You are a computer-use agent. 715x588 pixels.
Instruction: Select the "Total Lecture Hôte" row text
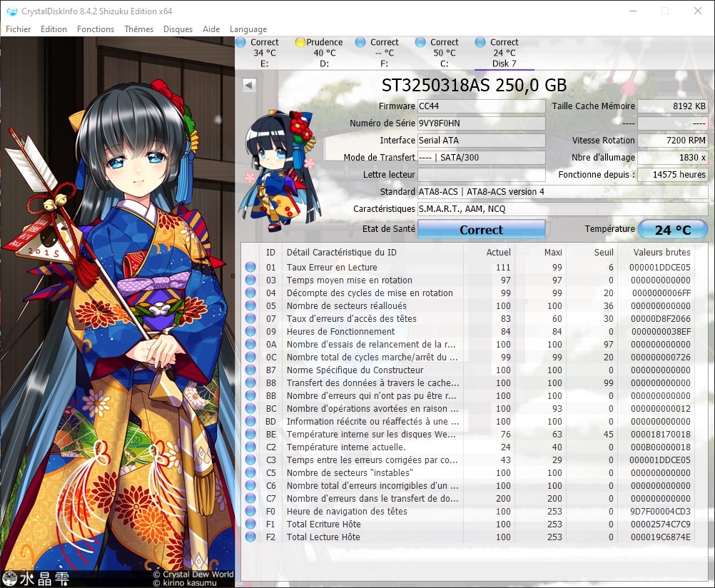pyautogui.click(x=323, y=537)
